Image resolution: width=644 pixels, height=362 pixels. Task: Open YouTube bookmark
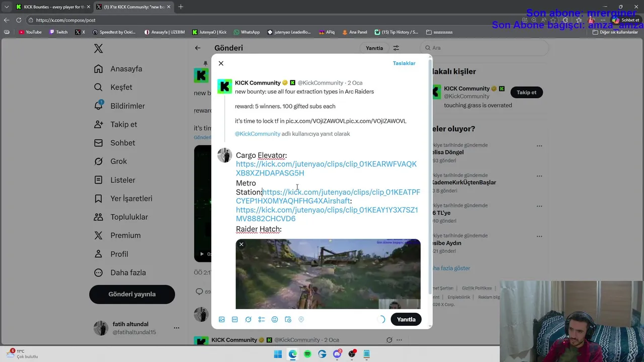click(x=30, y=32)
